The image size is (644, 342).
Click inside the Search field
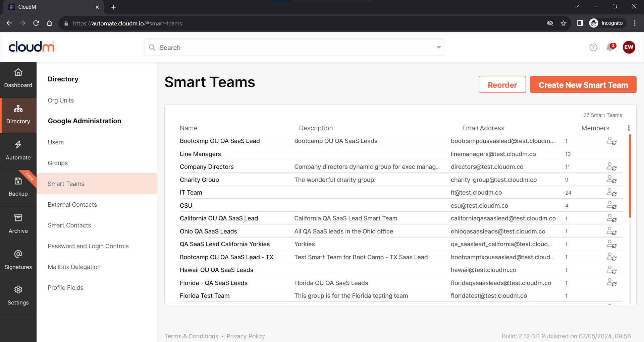tap(235, 47)
